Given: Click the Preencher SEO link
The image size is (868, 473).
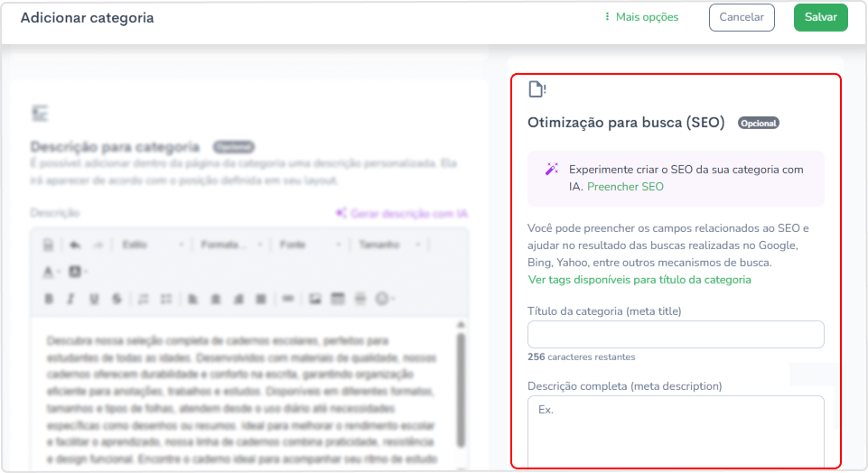Looking at the screenshot, I should point(625,187).
